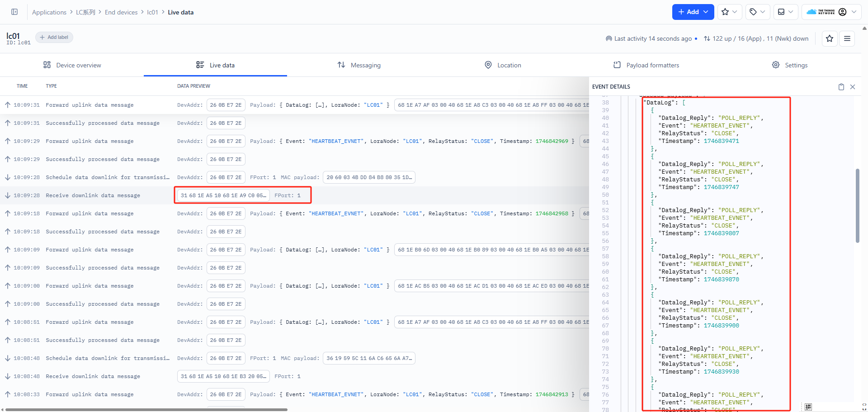Click line number 38 in the JSON viewer
The width and height of the screenshot is (868, 412).
(x=605, y=103)
